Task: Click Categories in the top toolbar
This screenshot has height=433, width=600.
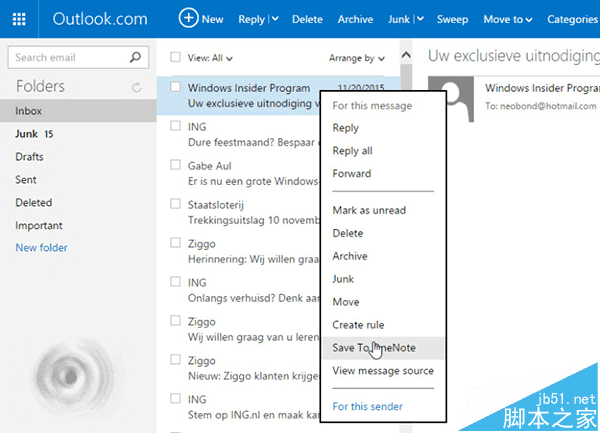Action: 572,20
